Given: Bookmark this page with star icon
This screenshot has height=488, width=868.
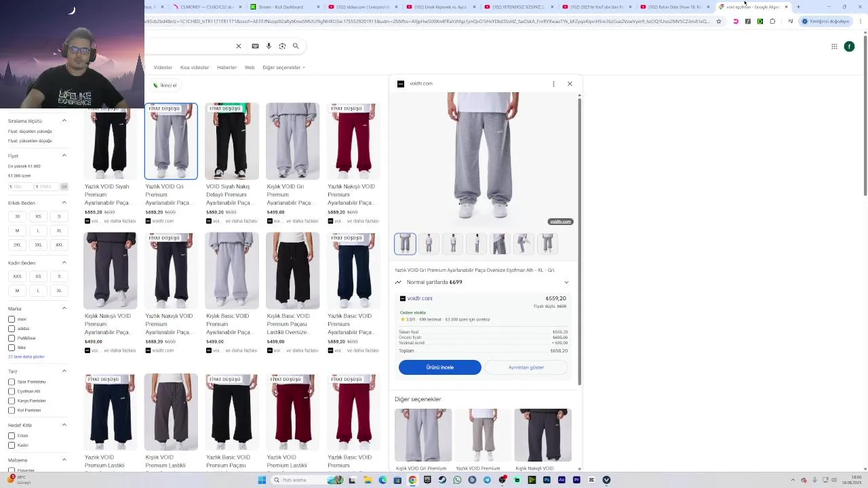Looking at the screenshot, I should pos(719,21).
